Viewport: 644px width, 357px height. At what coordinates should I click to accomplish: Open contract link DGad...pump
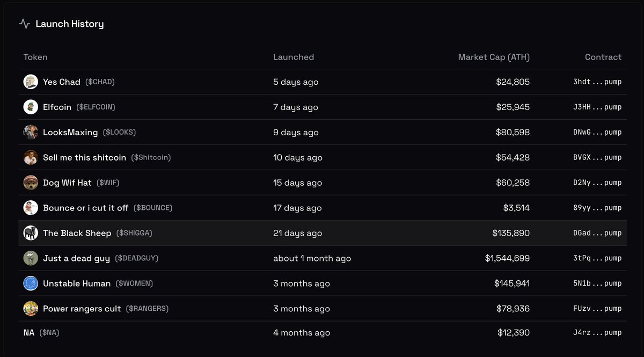pos(597,233)
